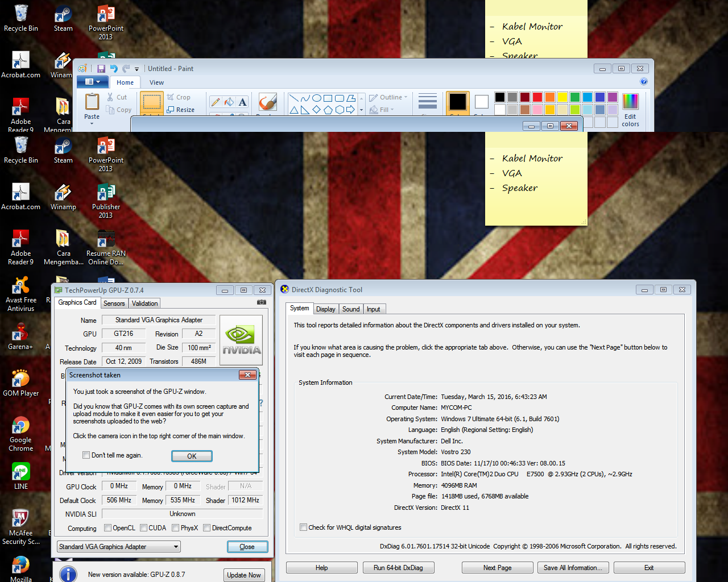Open the line Size dropdown in Paint
This screenshot has height=582, width=728.
(x=428, y=103)
